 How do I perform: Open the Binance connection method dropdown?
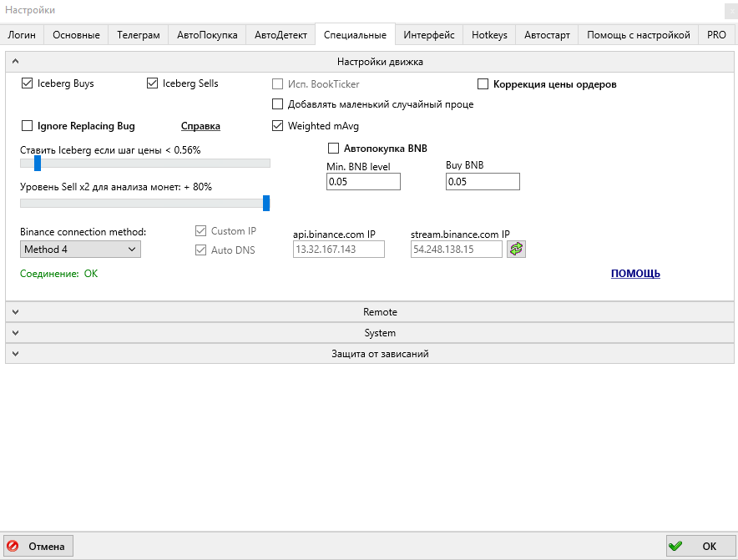[80, 249]
